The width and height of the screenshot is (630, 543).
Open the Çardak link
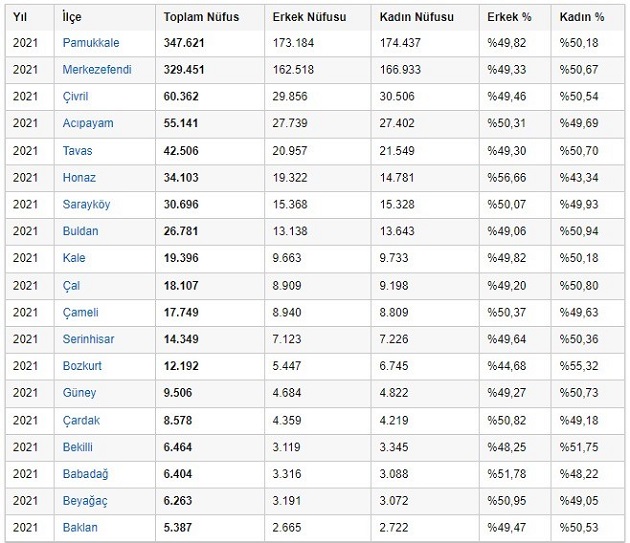click(80, 420)
